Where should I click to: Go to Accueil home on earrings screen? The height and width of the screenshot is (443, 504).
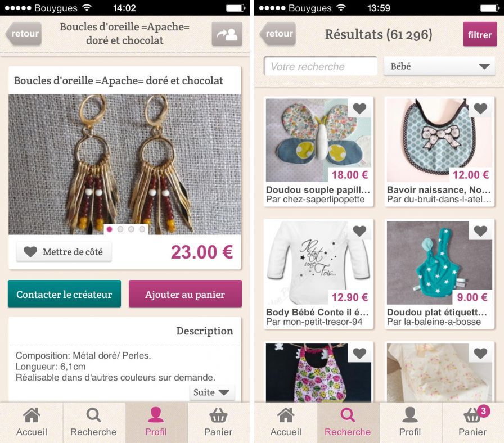click(x=31, y=422)
